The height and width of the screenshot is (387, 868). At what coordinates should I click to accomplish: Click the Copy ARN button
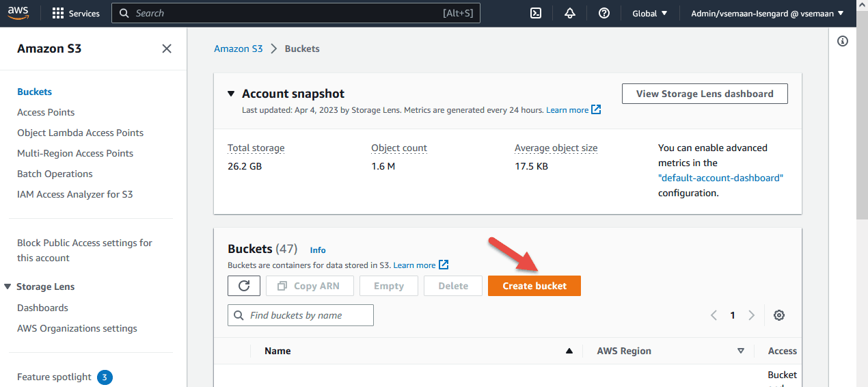point(309,286)
